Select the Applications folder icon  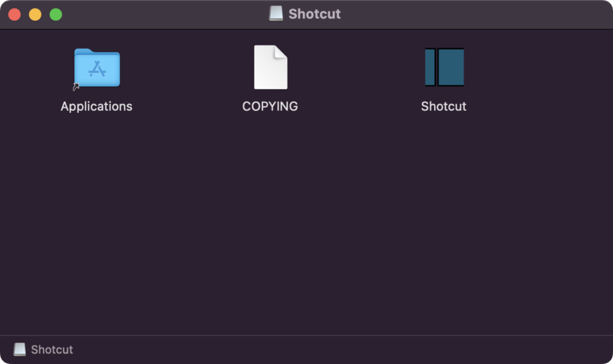[97, 67]
